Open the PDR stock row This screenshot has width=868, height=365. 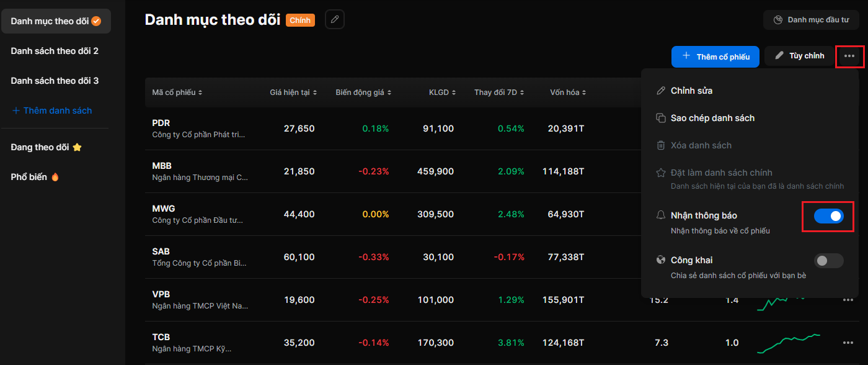coord(198,128)
